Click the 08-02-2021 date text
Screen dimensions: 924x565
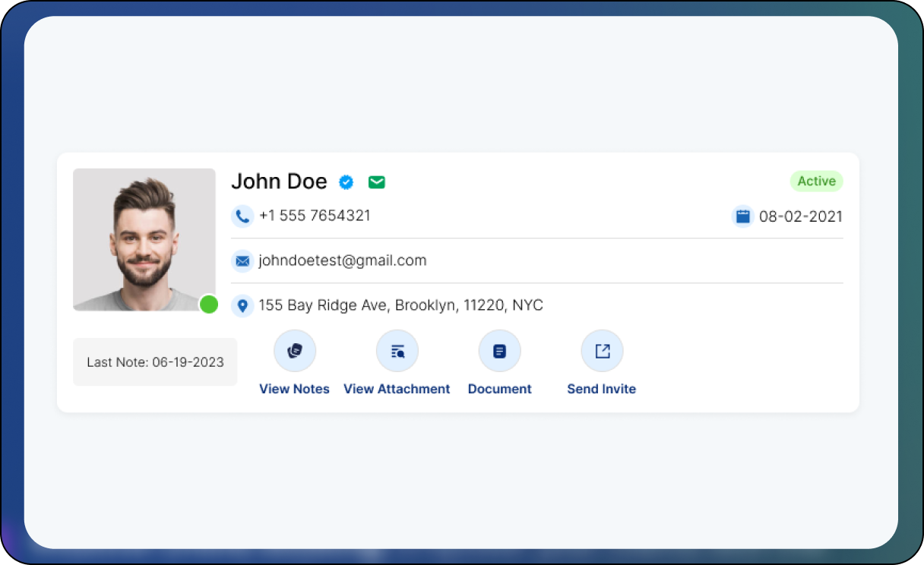801,216
